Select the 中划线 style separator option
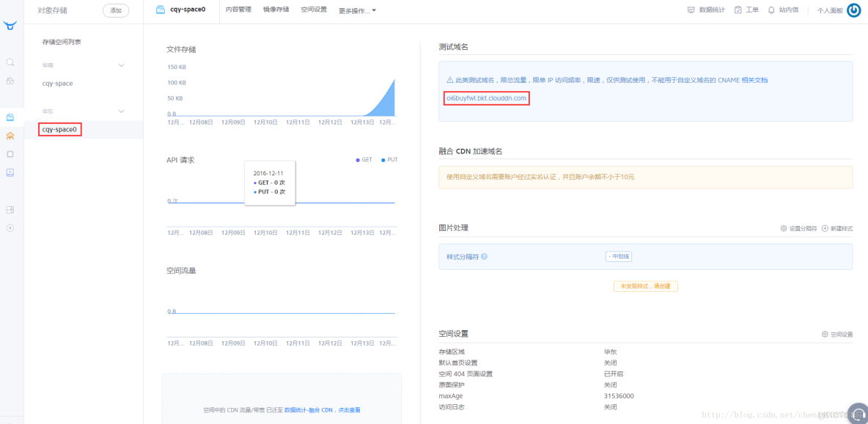The height and width of the screenshot is (424, 868). click(619, 256)
